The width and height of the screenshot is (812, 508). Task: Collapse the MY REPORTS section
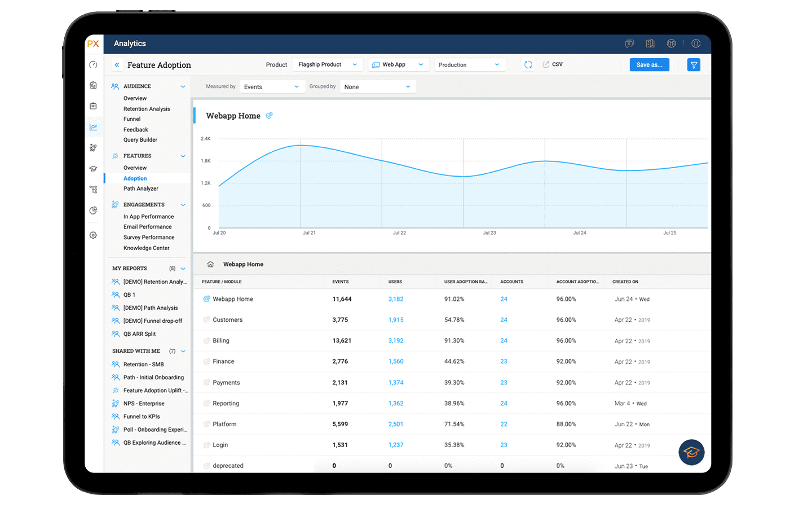click(x=183, y=269)
